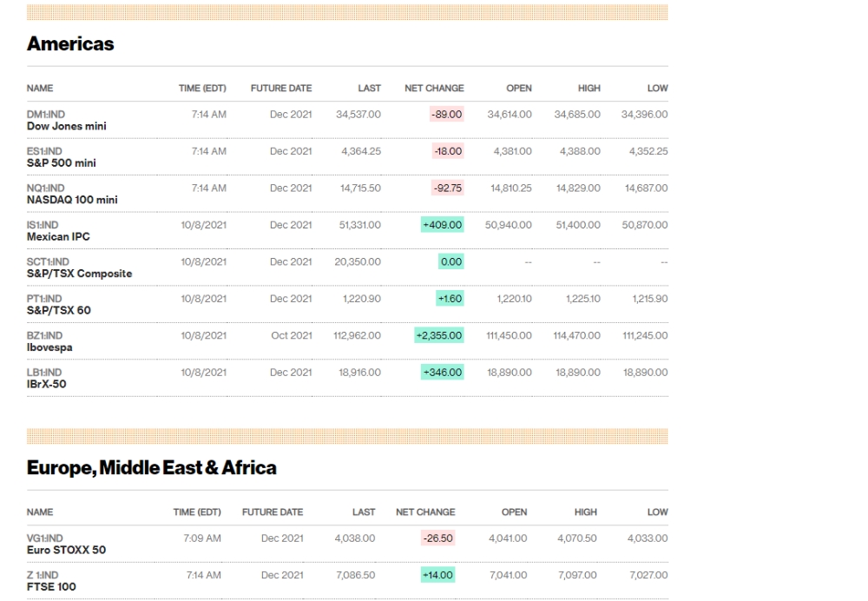Click FTSE 100 net change +14.00
This screenshot has height=601, width=868.
(437, 575)
